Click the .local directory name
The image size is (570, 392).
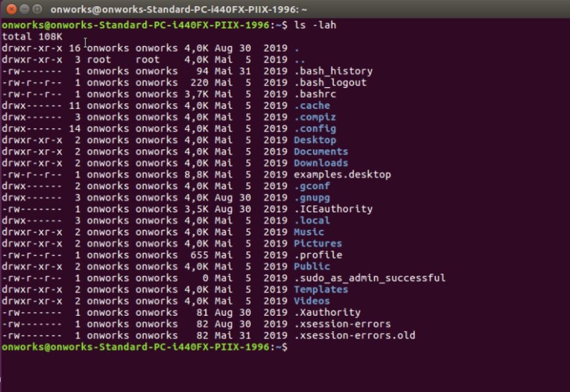[312, 221]
